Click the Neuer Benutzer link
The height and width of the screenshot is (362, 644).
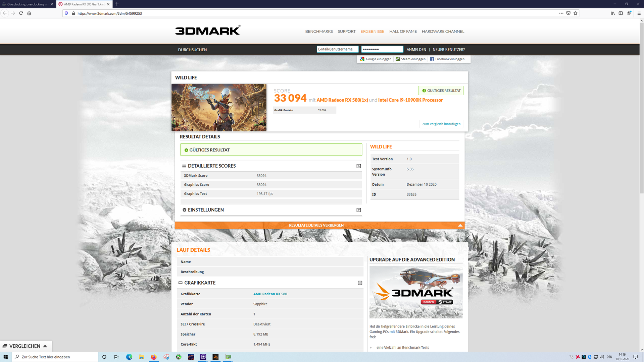point(449,49)
